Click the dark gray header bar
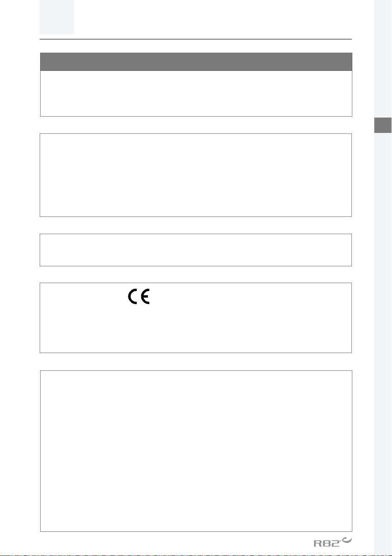The width and height of the screenshot is (392, 556). point(196,62)
